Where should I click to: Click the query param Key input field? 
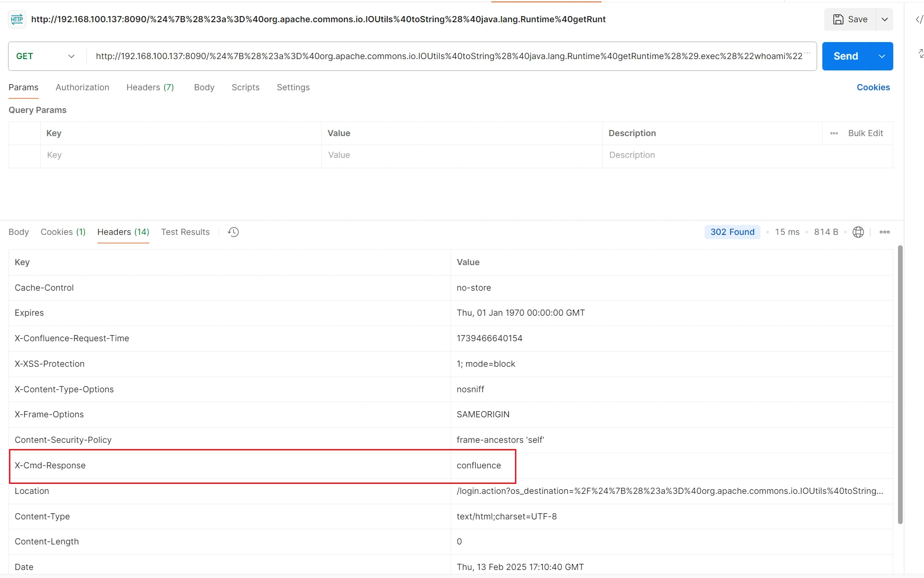pyautogui.click(x=180, y=155)
